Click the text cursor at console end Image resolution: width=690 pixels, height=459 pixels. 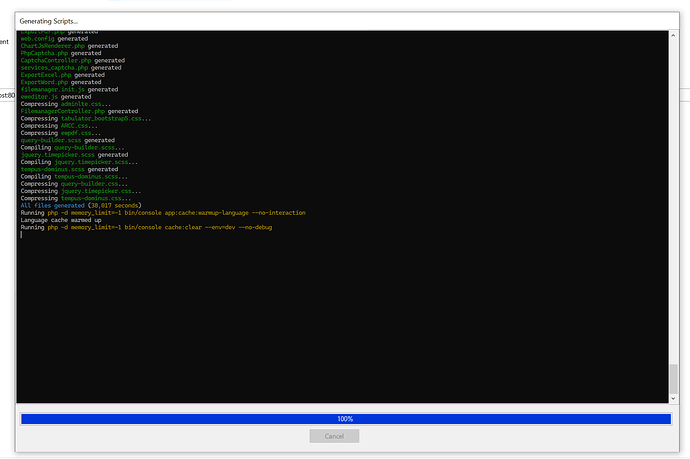22,235
